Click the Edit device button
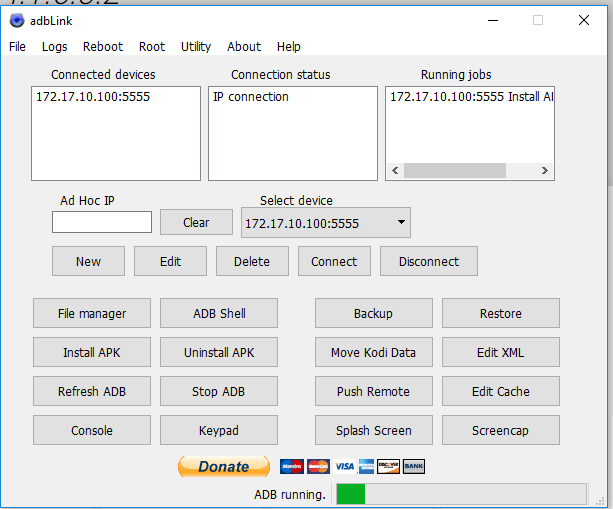Viewport: 613px width, 509px height. click(170, 261)
